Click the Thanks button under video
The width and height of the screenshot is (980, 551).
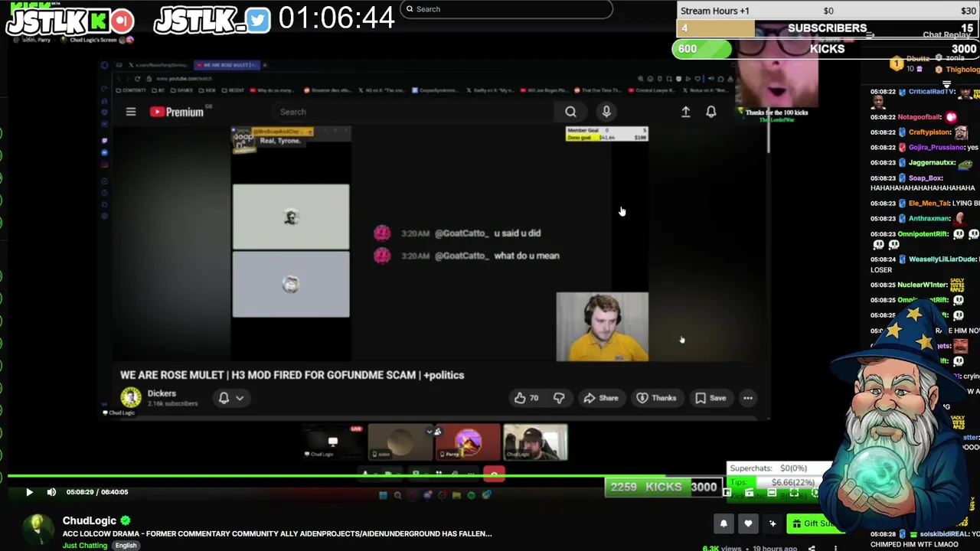click(657, 398)
